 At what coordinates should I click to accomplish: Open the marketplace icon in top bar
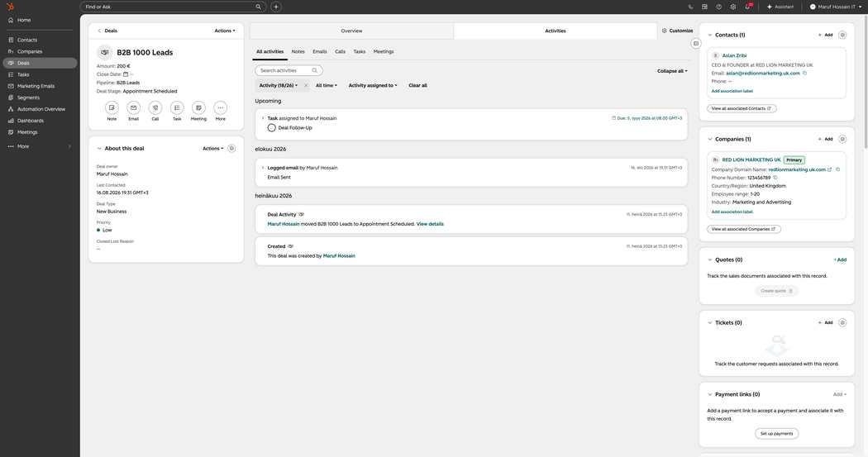tap(704, 7)
